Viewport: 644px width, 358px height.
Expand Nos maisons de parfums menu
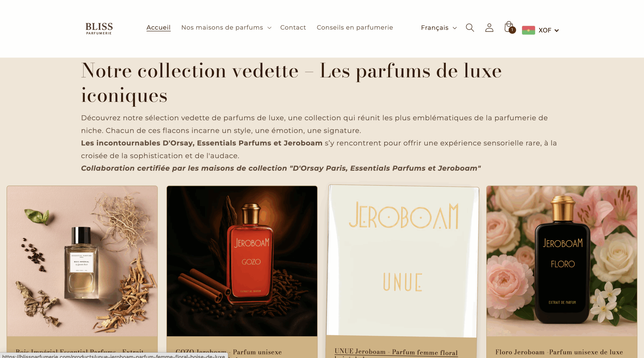pyautogui.click(x=226, y=27)
